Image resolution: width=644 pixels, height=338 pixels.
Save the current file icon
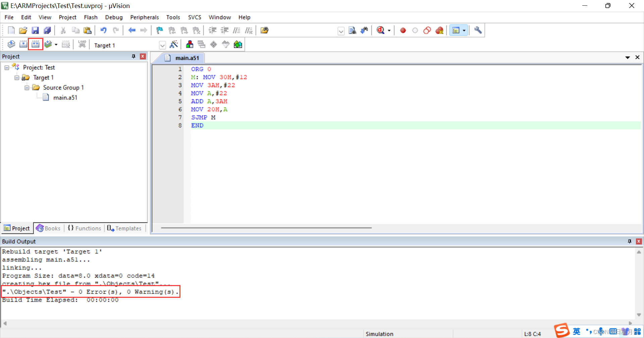(35, 30)
